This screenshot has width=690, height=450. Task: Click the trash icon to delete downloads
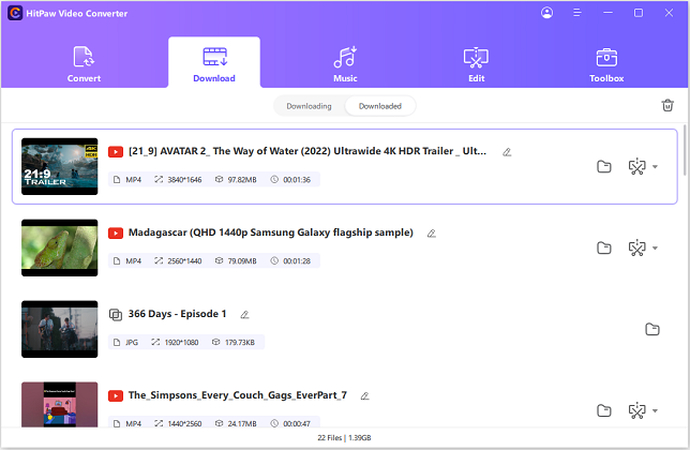(668, 106)
